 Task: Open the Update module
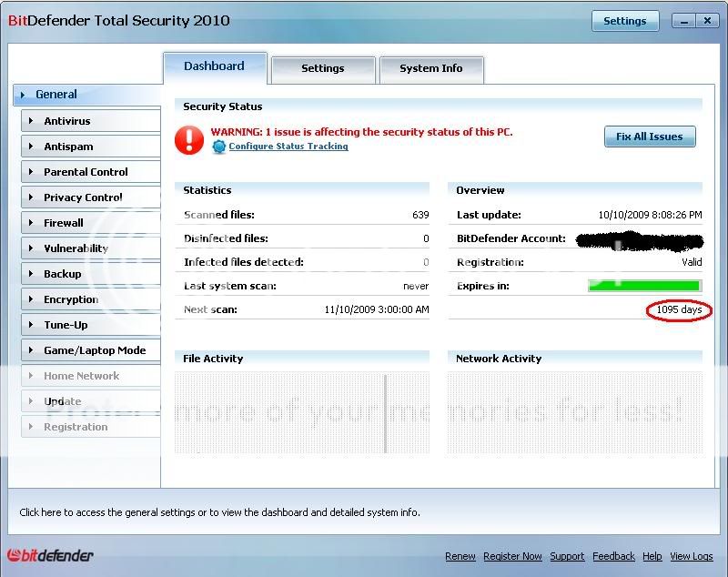pos(91,401)
